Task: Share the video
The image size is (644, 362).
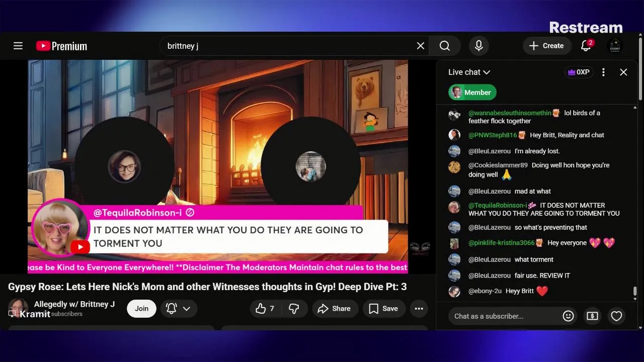Action: [x=335, y=309]
